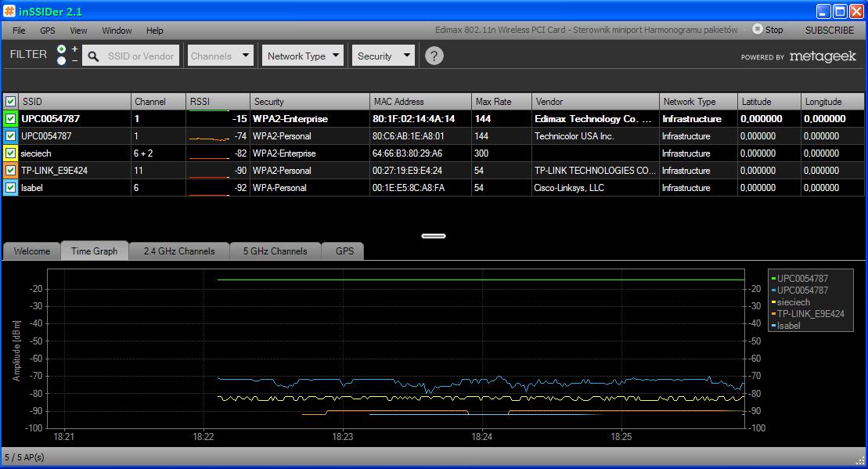This screenshot has width=868, height=469.
Task: Click MAC address 00:27:19:E9:E4:24
Action: coord(407,171)
